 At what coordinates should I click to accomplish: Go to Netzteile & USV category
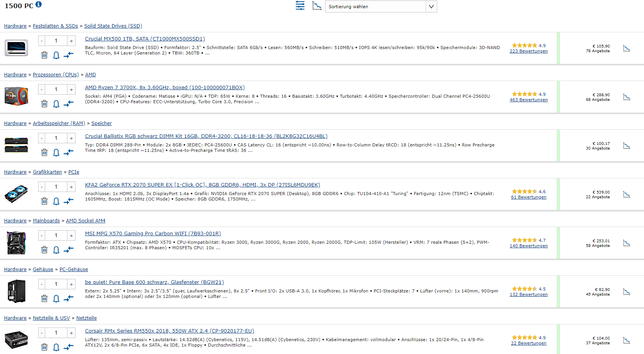[51, 318]
